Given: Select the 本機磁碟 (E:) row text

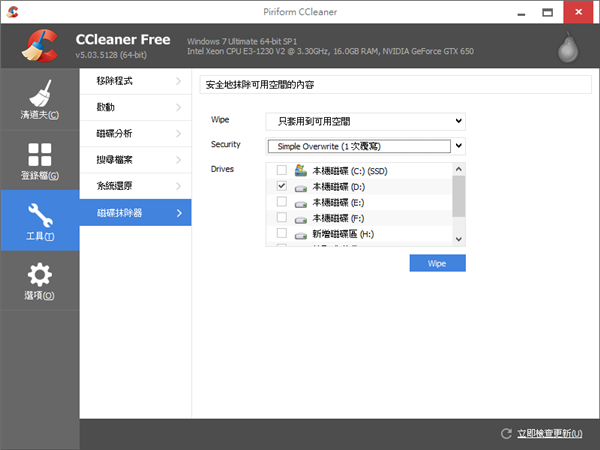Looking at the screenshot, I should (338, 202).
